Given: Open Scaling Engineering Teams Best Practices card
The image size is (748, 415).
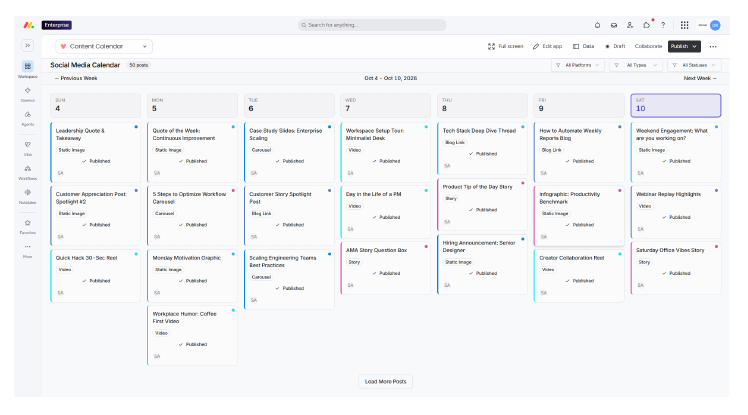Looking at the screenshot, I should (x=289, y=280).
